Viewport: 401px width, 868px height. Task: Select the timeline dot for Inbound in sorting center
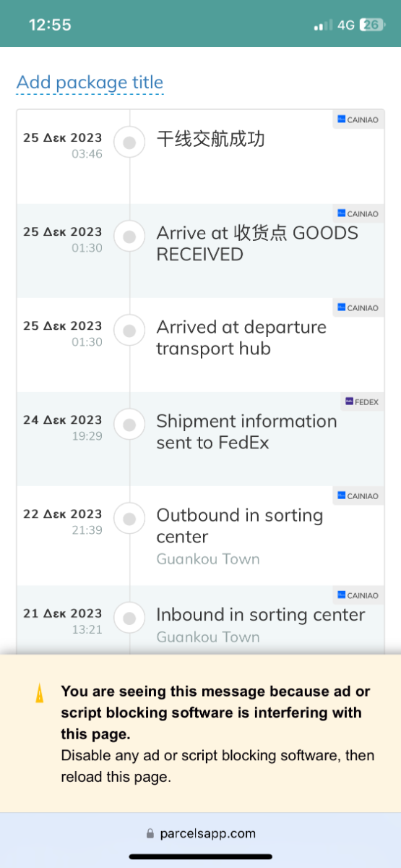(130, 618)
